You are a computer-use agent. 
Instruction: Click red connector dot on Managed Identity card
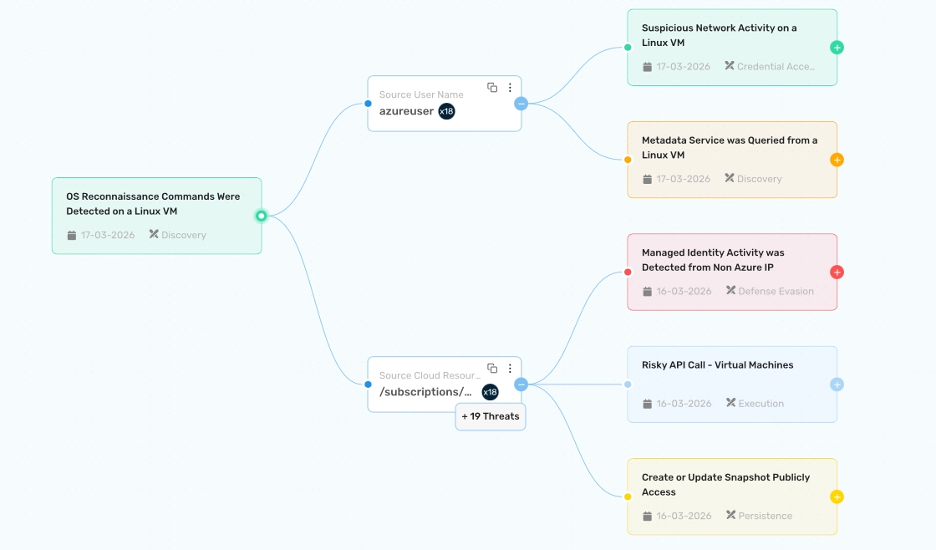click(627, 272)
